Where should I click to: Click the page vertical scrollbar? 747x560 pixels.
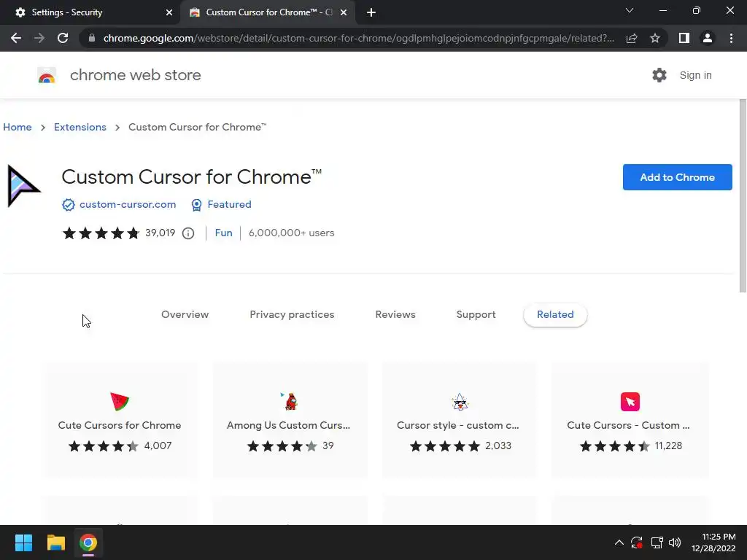coord(742,195)
